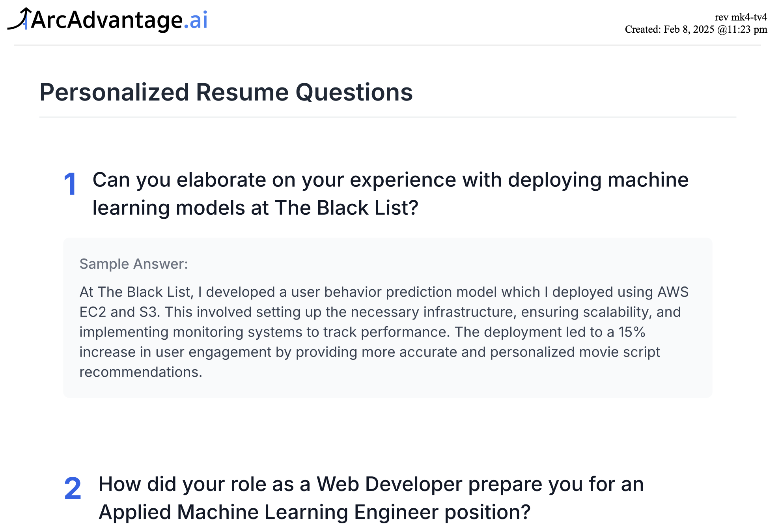Click 'Applied Machine Learning Engineer position?' text

(x=314, y=512)
